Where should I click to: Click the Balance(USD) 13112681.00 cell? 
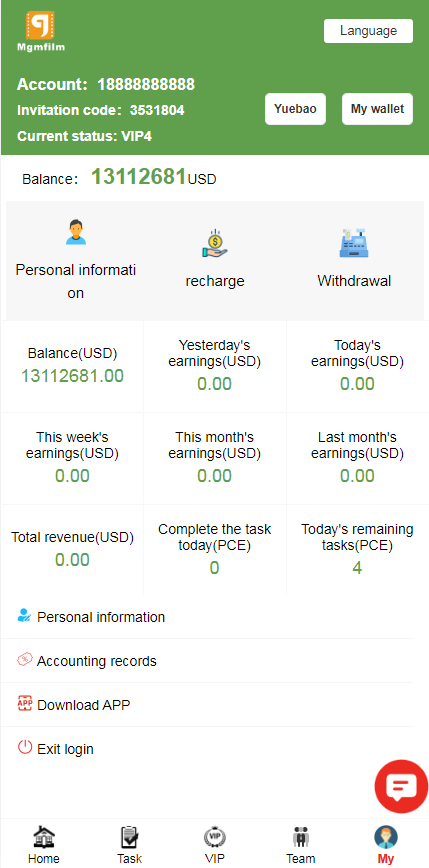[72, 366]
